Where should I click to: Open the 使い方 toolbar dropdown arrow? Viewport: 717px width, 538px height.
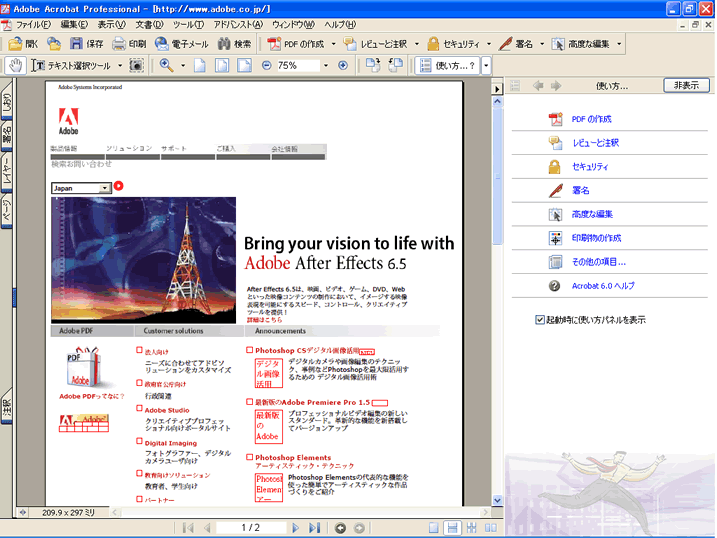point(486,65)
